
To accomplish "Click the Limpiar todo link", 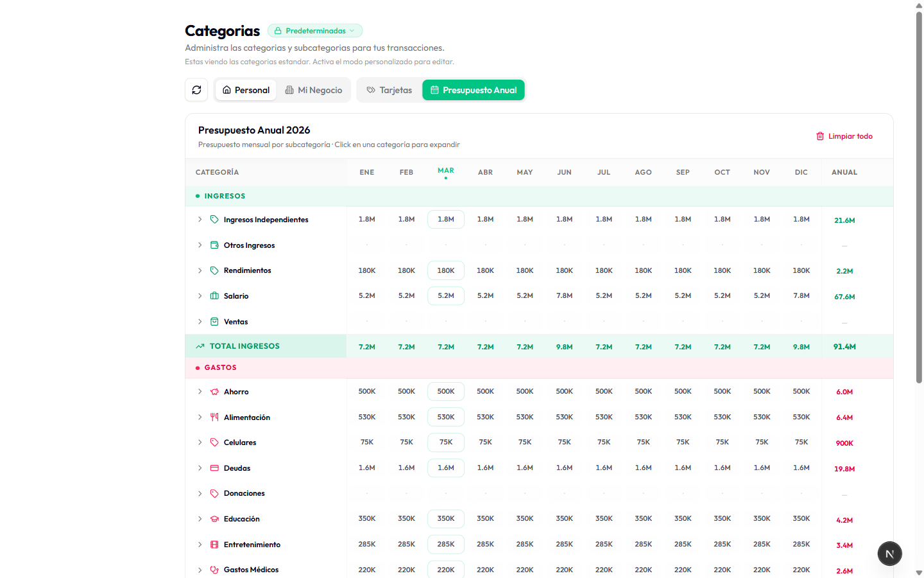I will click(x=850, y=136).
